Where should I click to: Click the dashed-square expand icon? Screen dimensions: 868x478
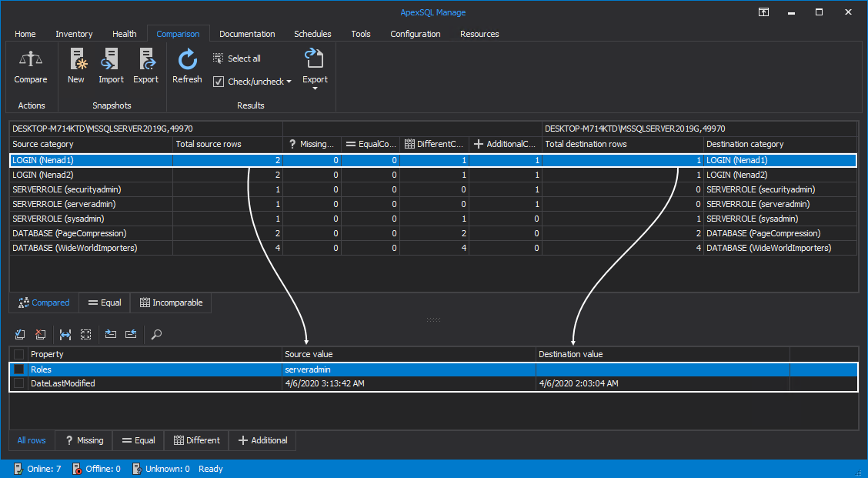tap(86, 334)
